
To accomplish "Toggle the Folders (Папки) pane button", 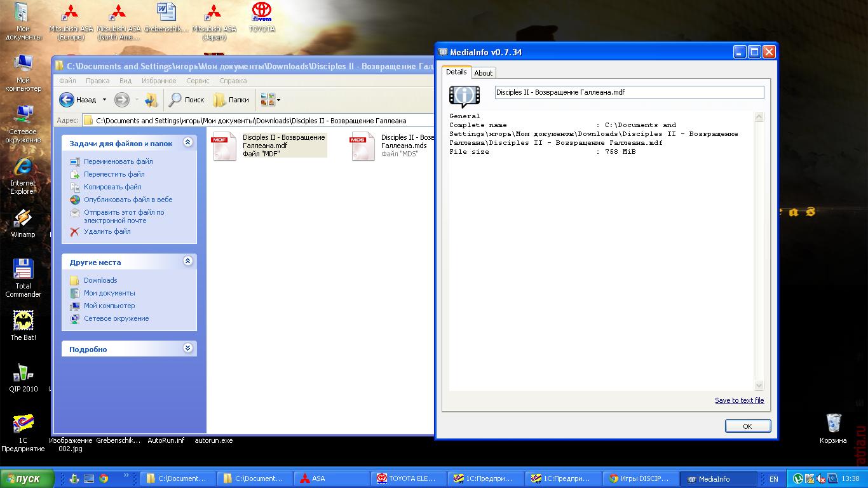I will click(x=231, y=100).
